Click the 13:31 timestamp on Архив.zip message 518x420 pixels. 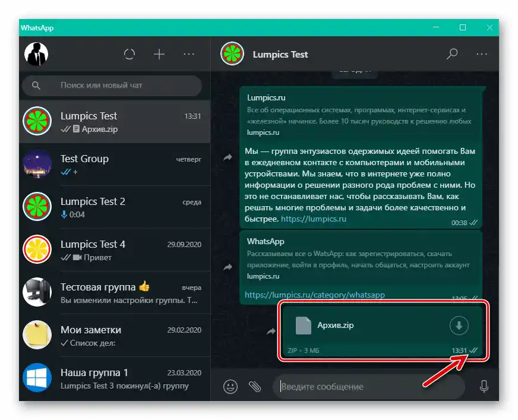pos(459,350)
